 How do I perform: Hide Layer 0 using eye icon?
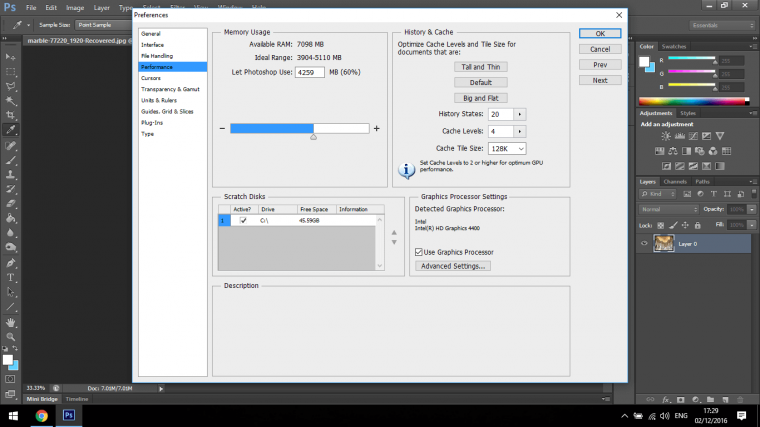pos(644,244)
